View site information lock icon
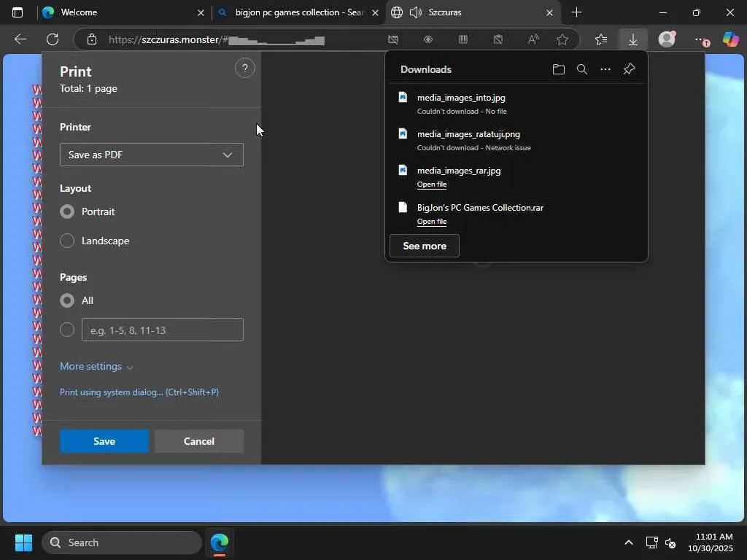The height and width of the screenshot is (560, 747). (x=92, y=39)
